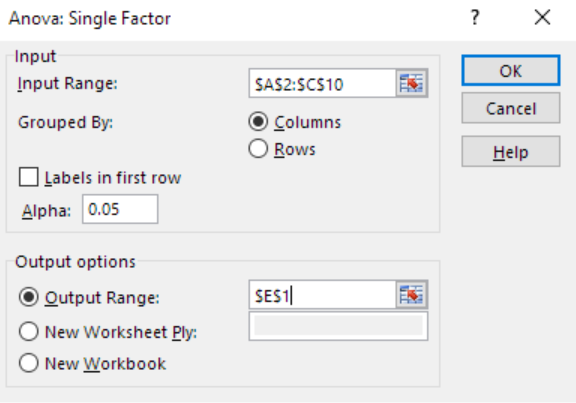Screen dimensions: 576x403
Task: Focus the Output Range field showing $E$1
Action: 323,295
